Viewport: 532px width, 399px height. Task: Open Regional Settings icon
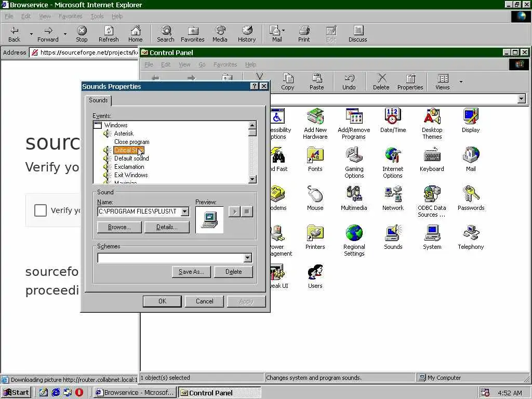point(354,241)
